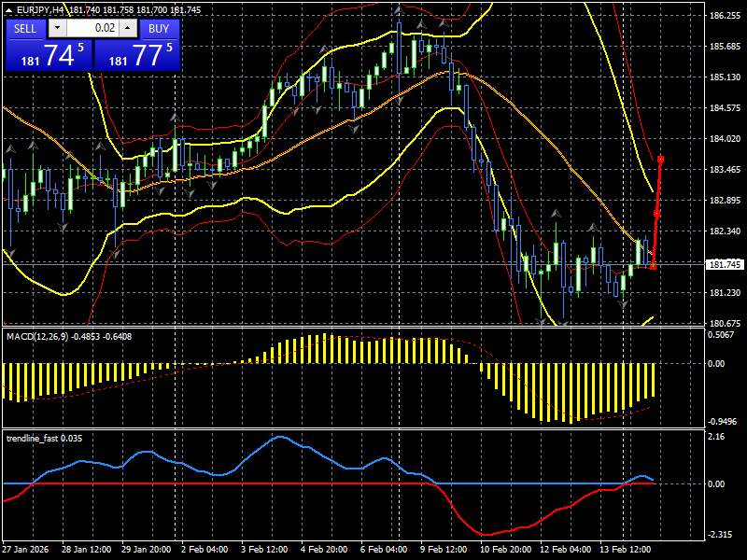
Task: Click the 6 Feb 04:00 time label
Action: [384, 549]
